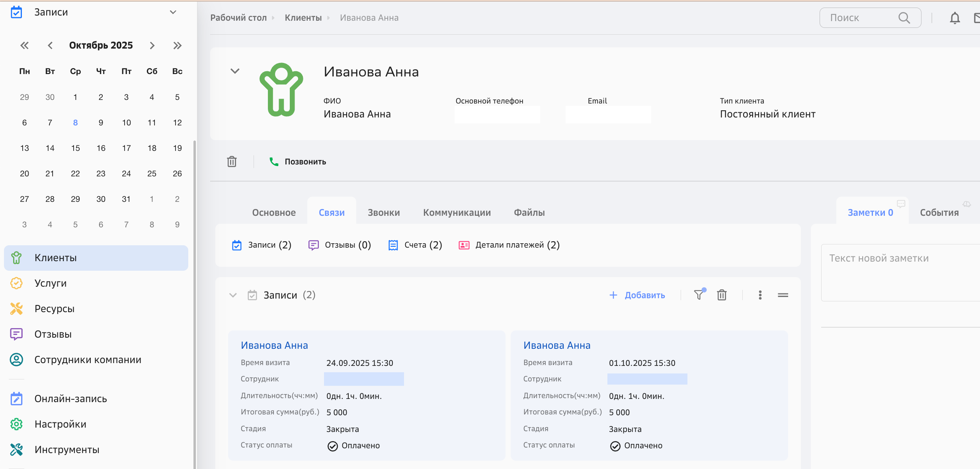Jump back a year with double arrow
This screenshot has width=980, height=469.
point(25,45)
